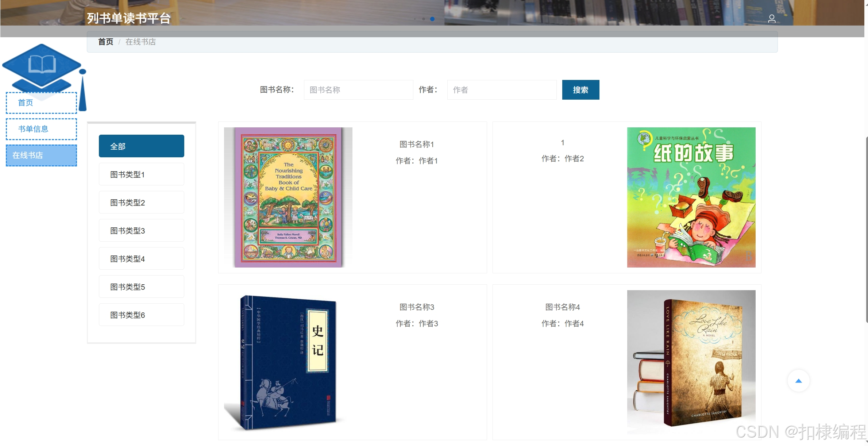Click the 图书名称4 book title
The height and width of the screenshot is (446, 868).
click(x=563, y=307)
